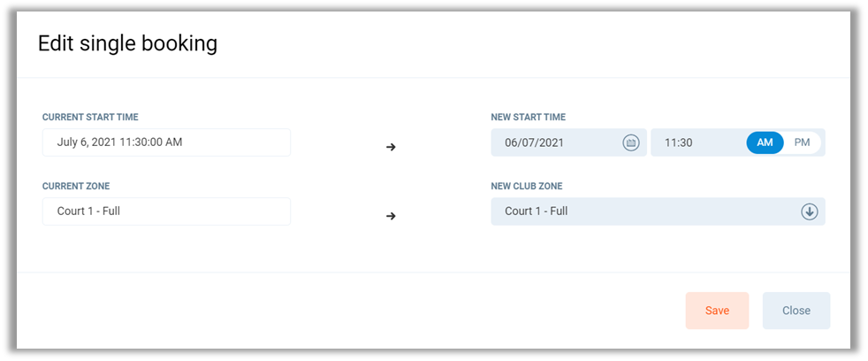Click the NEW START TIME label
The width and height of the screenshot is (868, 361).
528,117
